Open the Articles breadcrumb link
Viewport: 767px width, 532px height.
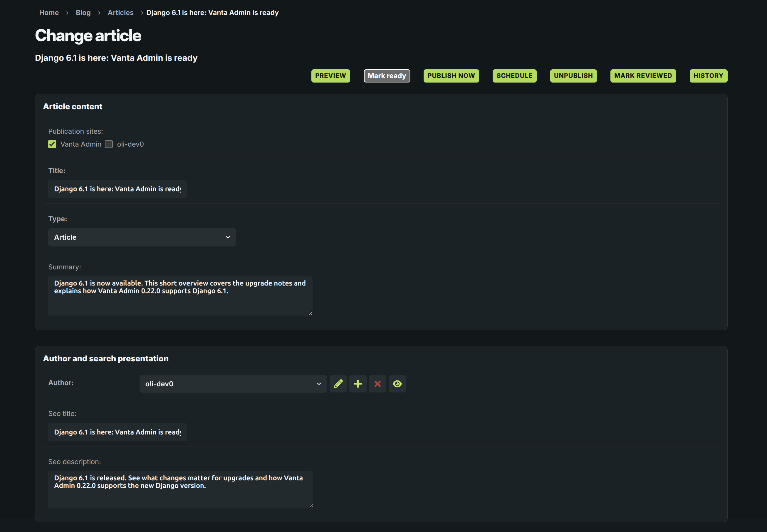click(x=120, y=13)
